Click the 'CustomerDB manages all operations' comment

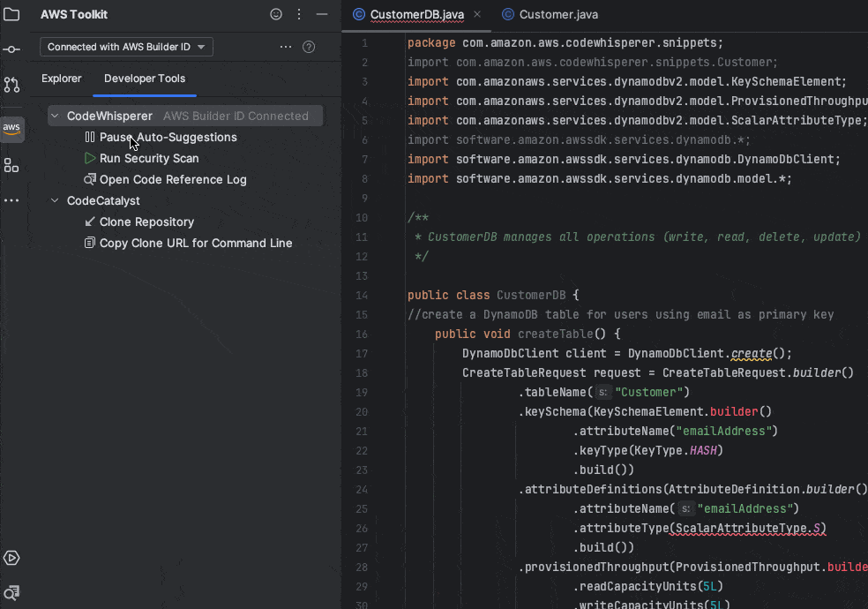[x=637, y=237]
